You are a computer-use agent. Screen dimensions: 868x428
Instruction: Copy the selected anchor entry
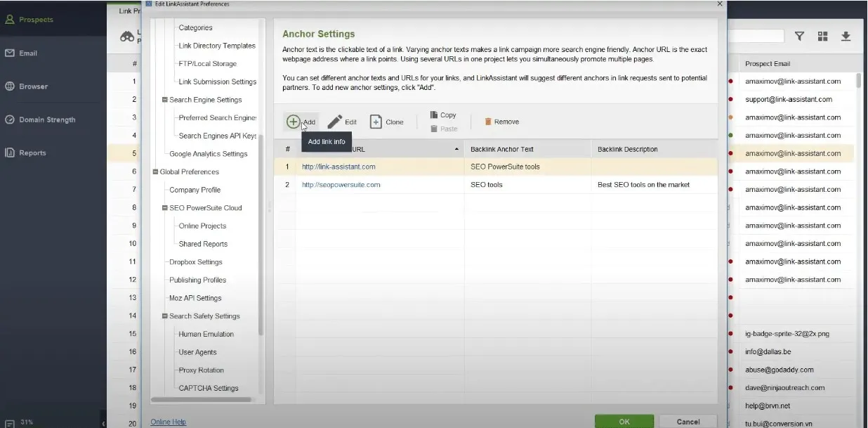point(442,115)
